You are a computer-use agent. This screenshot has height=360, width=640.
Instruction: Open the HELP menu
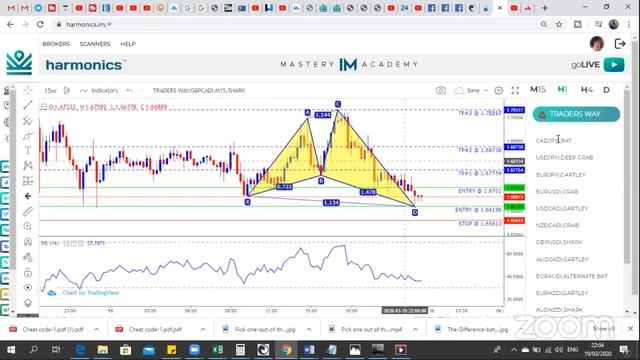128,44
